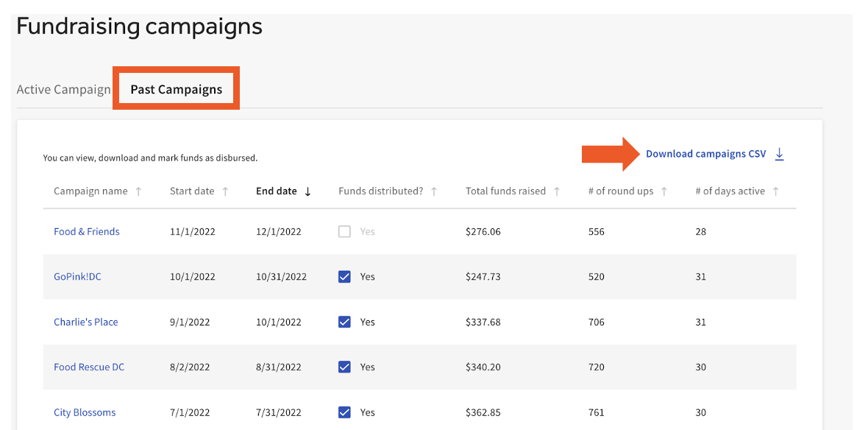Toggle End date sort with the down arrow
This screenshot has height=430, width=868.
click(x=307, y=191)
